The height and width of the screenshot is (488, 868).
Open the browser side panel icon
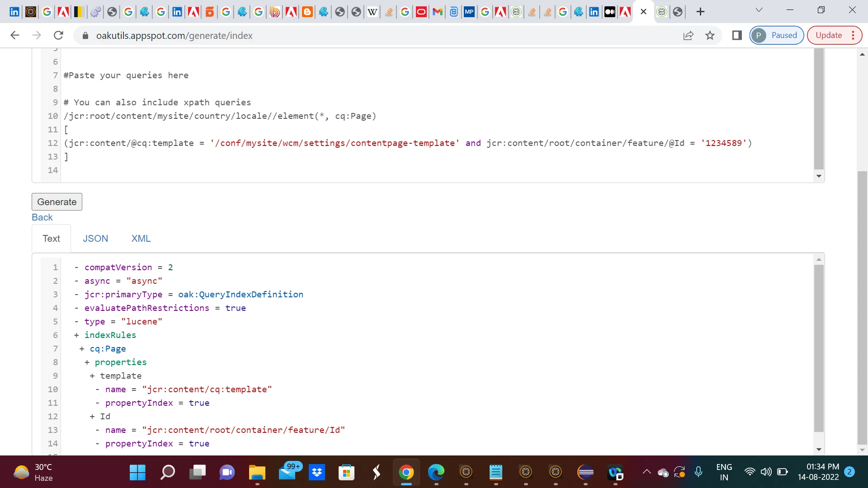(x=737, y=35)
